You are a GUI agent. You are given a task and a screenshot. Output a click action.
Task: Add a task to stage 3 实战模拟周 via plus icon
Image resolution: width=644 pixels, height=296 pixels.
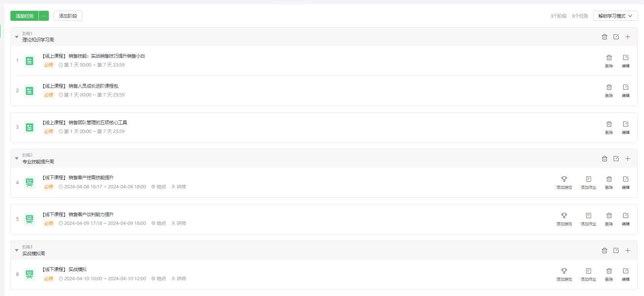pos(627,250)
